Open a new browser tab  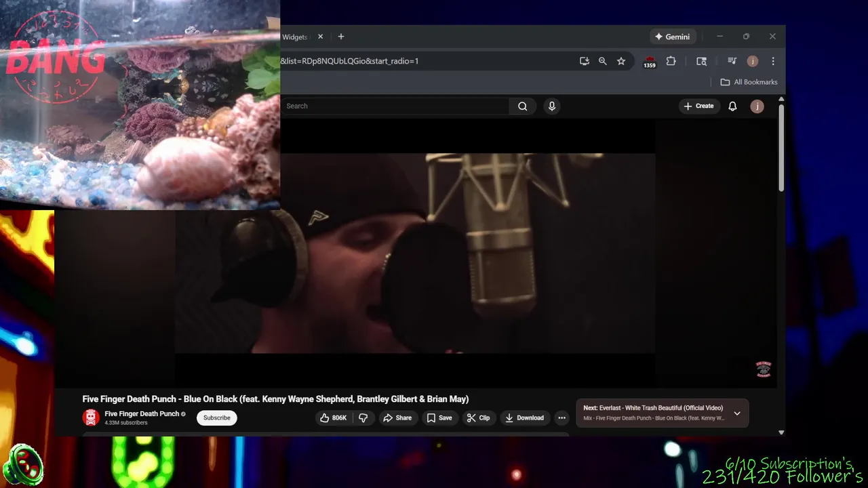pyautogui.click(x=341, y=37)
